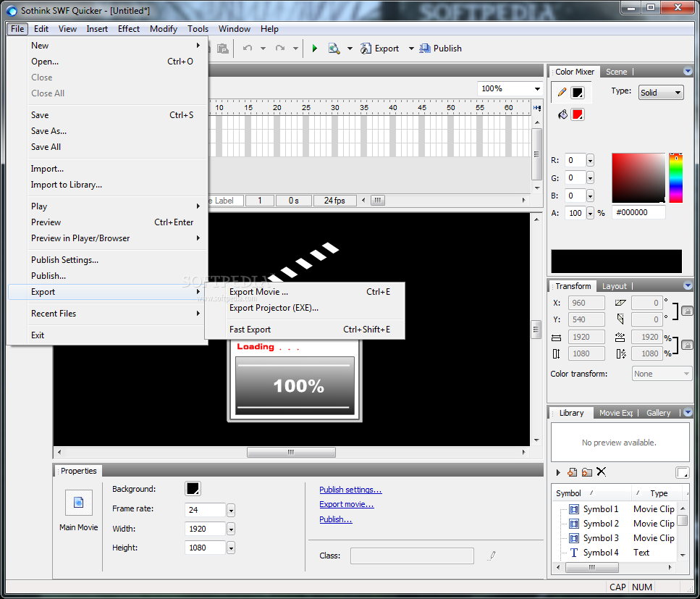Open the Color transform None dropdown
The image size is (700, 599).
662,374
